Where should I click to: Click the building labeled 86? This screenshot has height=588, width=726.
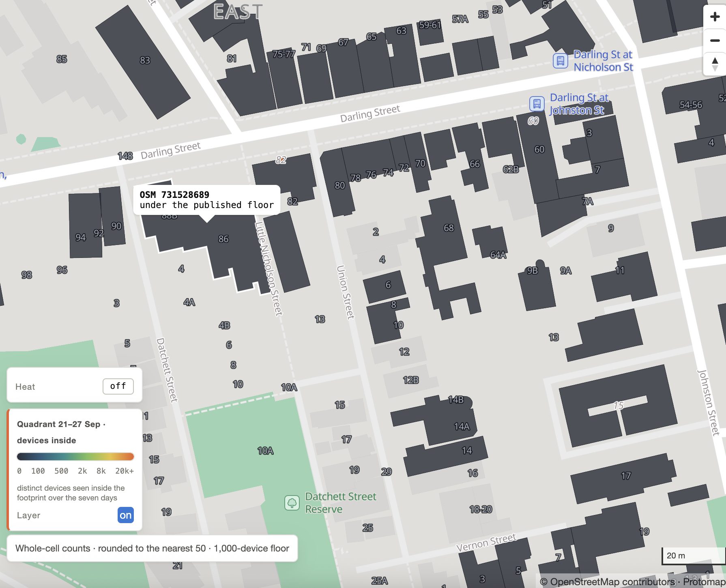(x=223, y=239)
